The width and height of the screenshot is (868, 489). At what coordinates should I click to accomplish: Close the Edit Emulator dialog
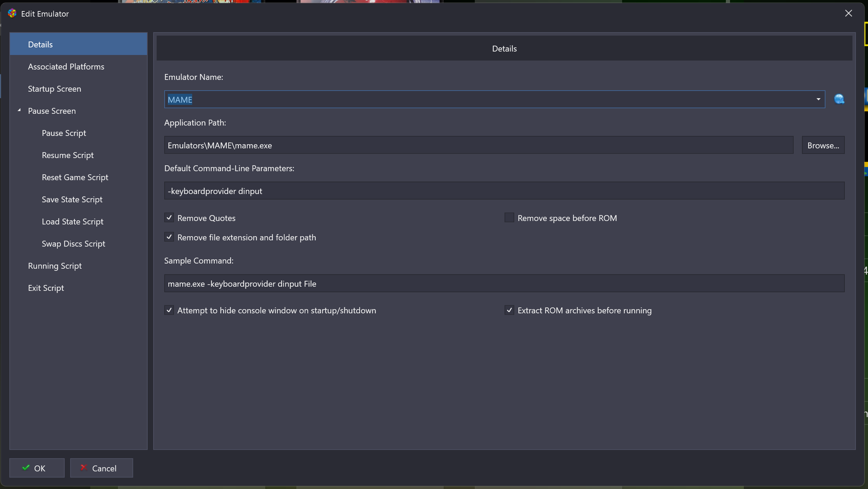848,13
